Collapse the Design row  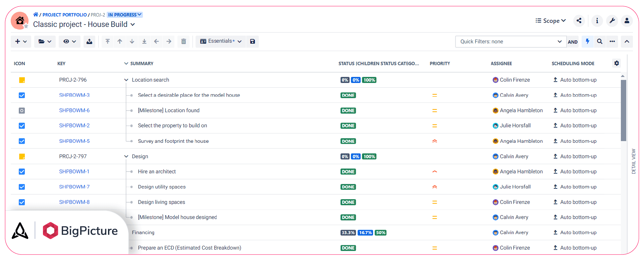126,157
